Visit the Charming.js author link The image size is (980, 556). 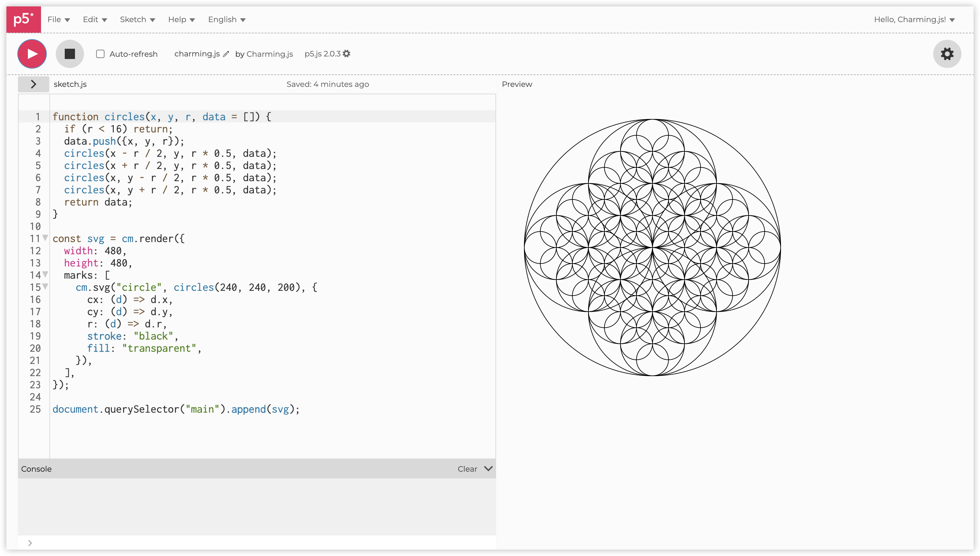pos(270,54)
